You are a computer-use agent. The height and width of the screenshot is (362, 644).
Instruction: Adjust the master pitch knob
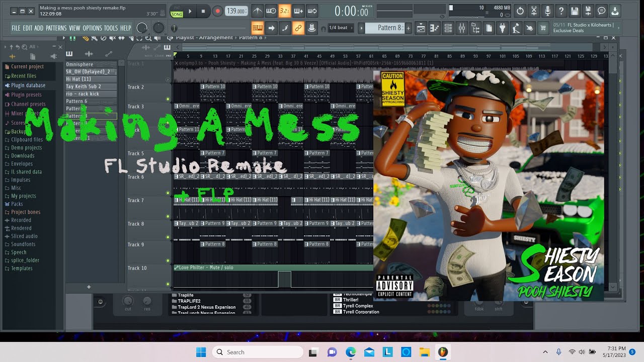(158, 28)
